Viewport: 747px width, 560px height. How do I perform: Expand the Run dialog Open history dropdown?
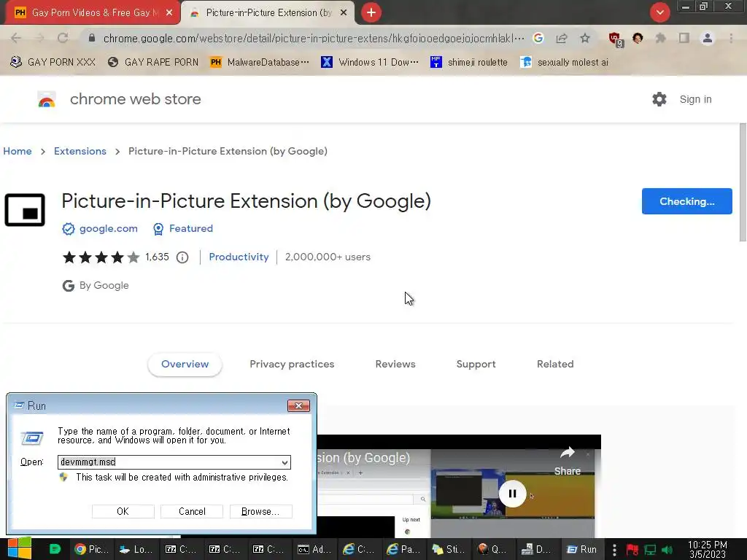tap(285, 462)
